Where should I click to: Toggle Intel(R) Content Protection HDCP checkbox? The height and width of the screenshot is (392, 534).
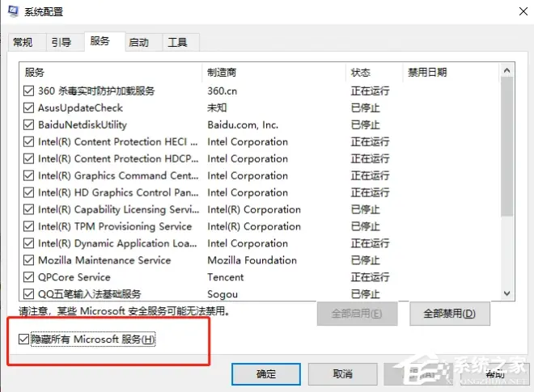[28, 158]
